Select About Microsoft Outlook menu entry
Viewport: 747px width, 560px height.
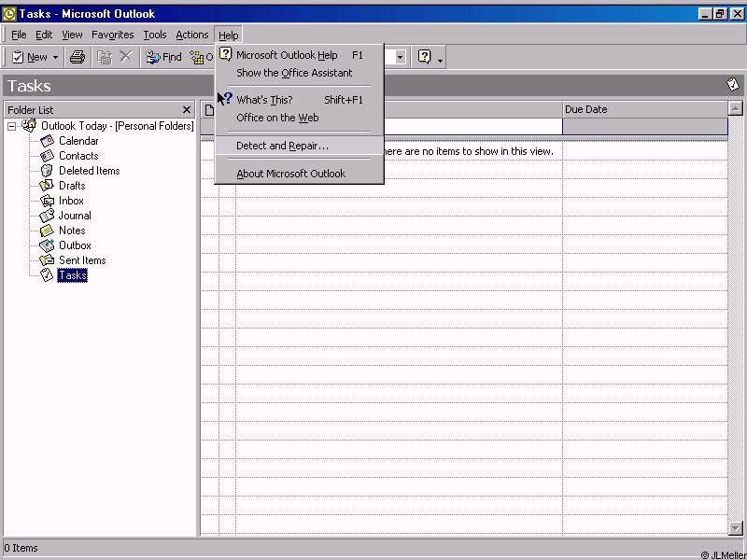coord(290,174)
